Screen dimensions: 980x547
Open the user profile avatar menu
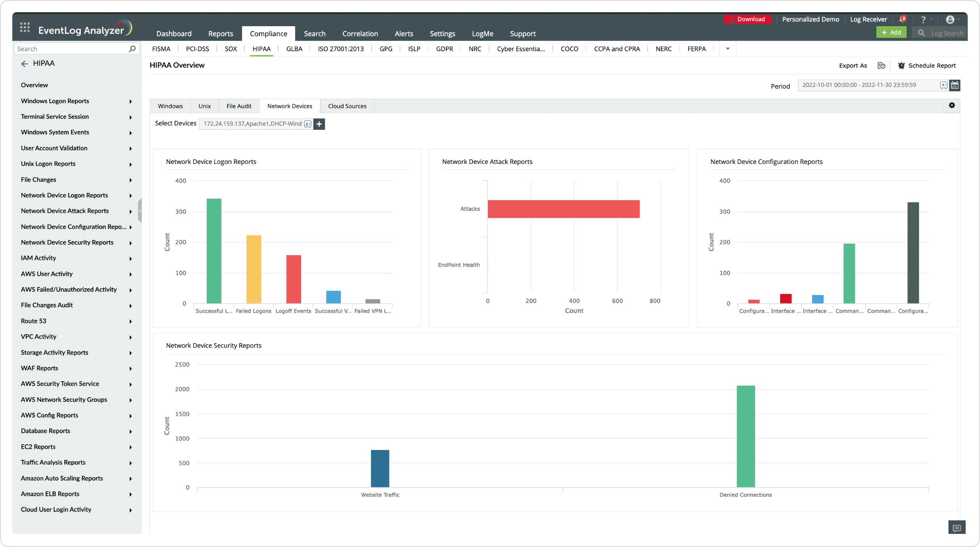[x=950, y=19]
